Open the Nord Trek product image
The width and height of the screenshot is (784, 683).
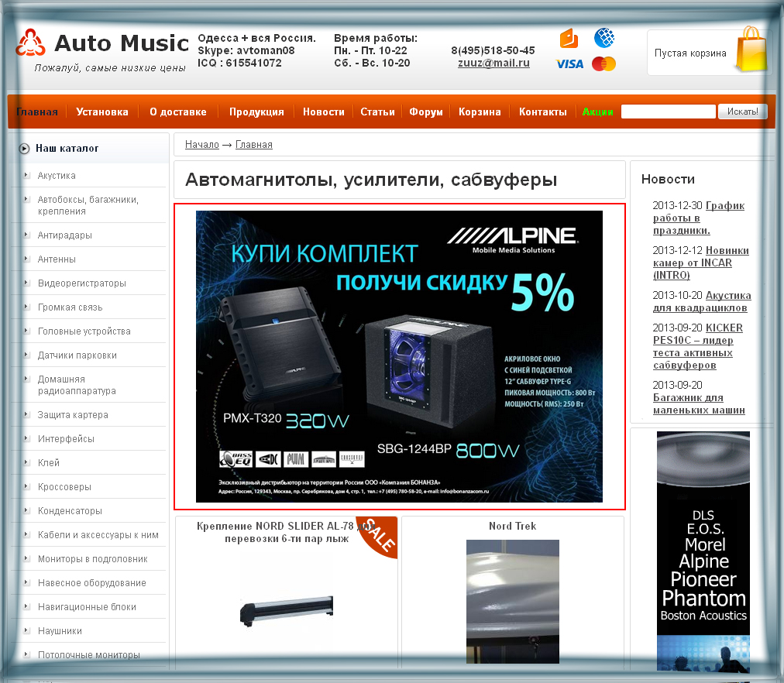point(513,602)
